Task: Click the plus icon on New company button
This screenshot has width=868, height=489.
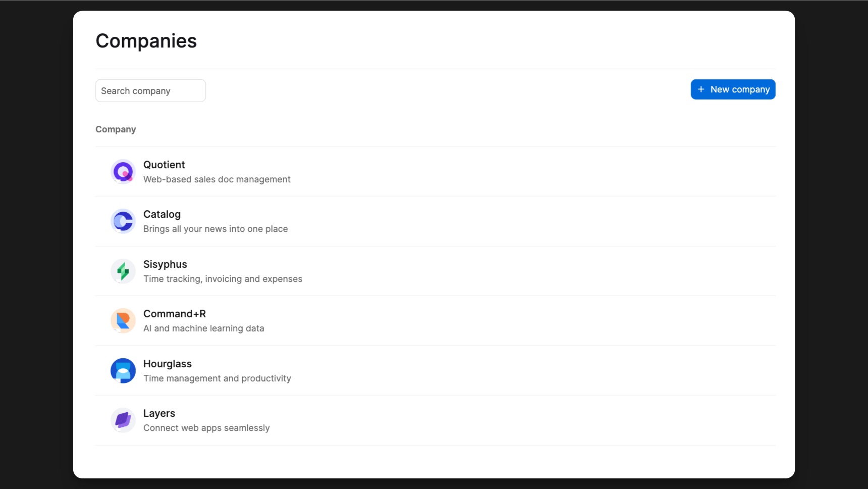Action: [700, 89]
